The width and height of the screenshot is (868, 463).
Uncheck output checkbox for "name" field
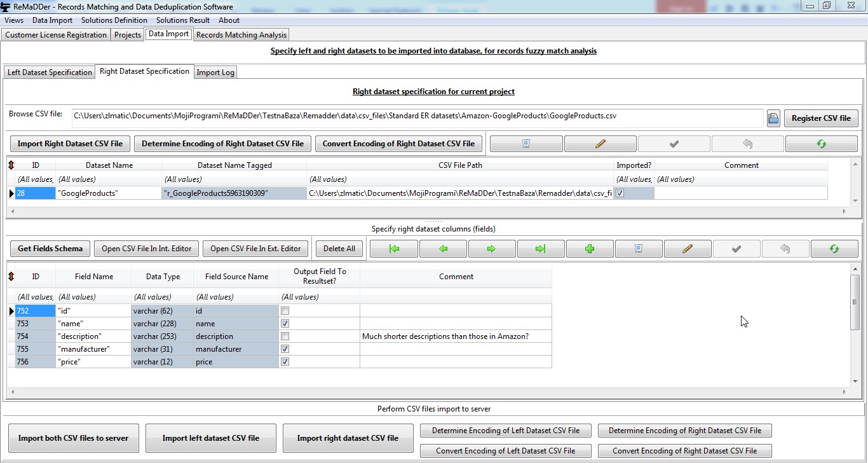click(x=285, y=324)
